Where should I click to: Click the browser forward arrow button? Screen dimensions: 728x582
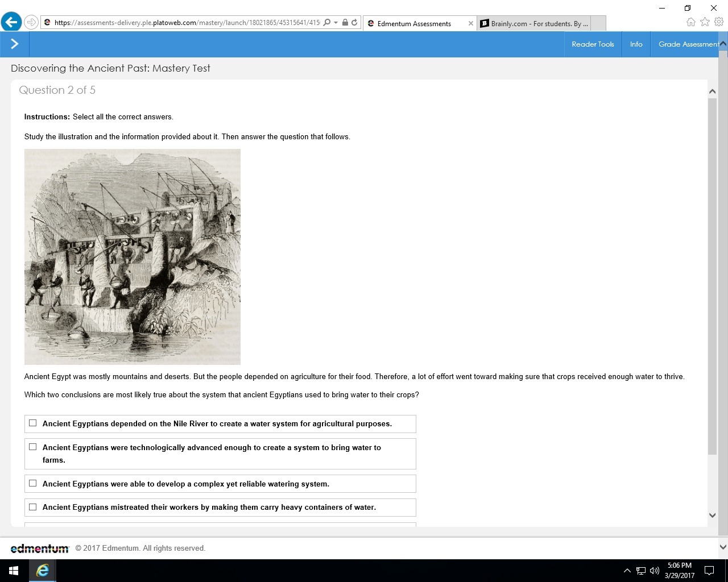tap(31, 22)
